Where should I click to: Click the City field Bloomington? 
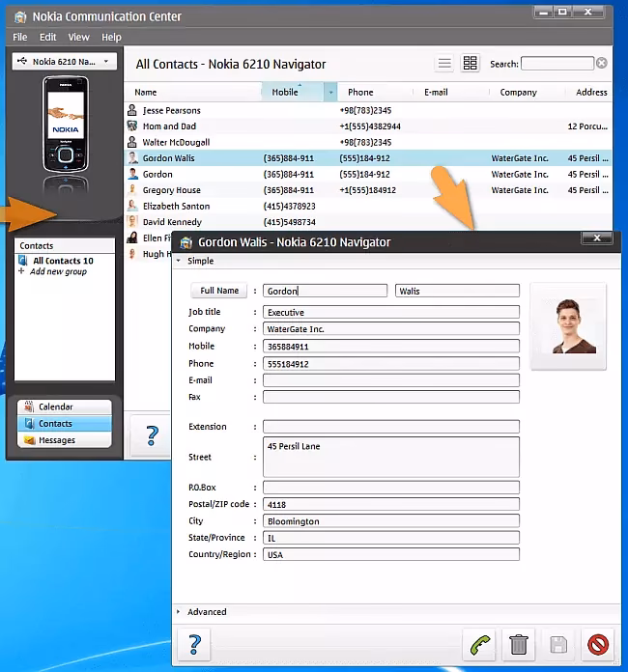(x=391, y=521)
